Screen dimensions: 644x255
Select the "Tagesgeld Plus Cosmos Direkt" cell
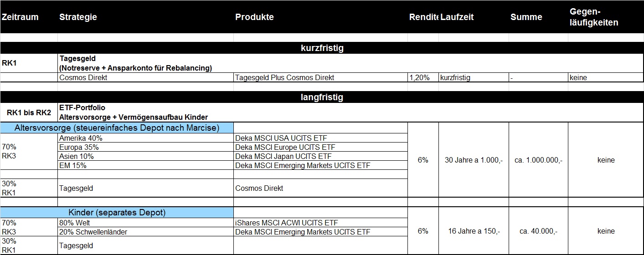(284, 77)
